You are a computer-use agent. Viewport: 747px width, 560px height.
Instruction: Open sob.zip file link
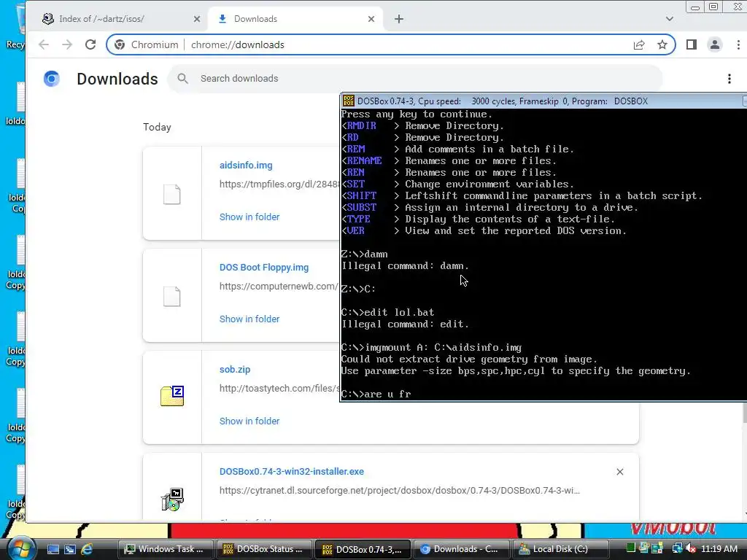pyautogui.click(x=235, y=370)
